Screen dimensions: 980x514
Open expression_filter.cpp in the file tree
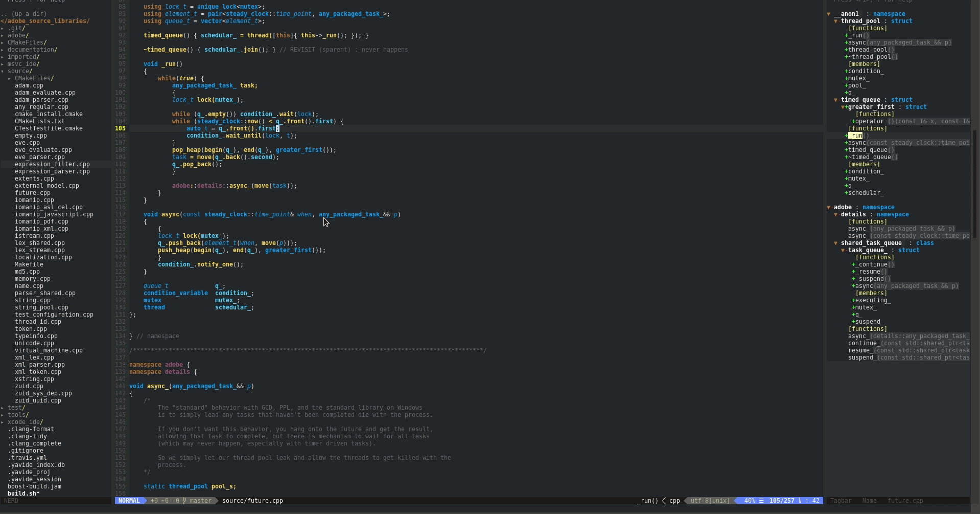tap(52, 164)
